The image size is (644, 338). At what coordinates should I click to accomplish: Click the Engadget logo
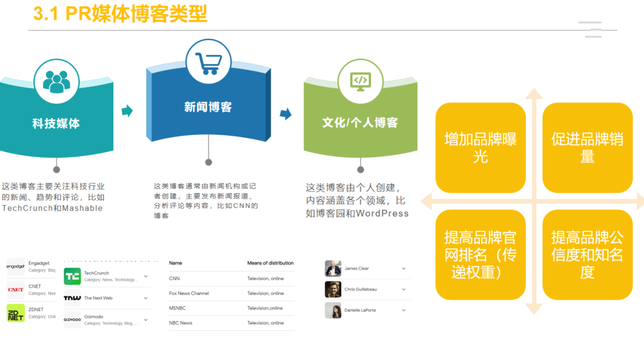click(x=16, y=266)
